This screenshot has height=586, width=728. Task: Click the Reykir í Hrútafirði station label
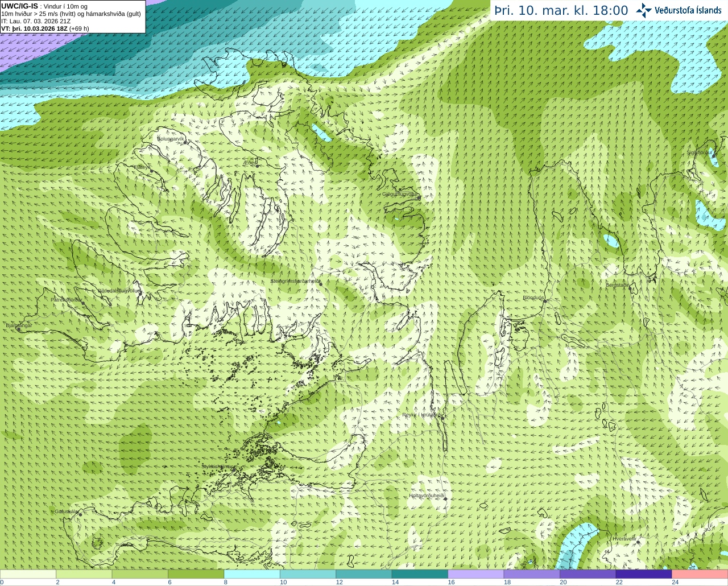point(421,415)
